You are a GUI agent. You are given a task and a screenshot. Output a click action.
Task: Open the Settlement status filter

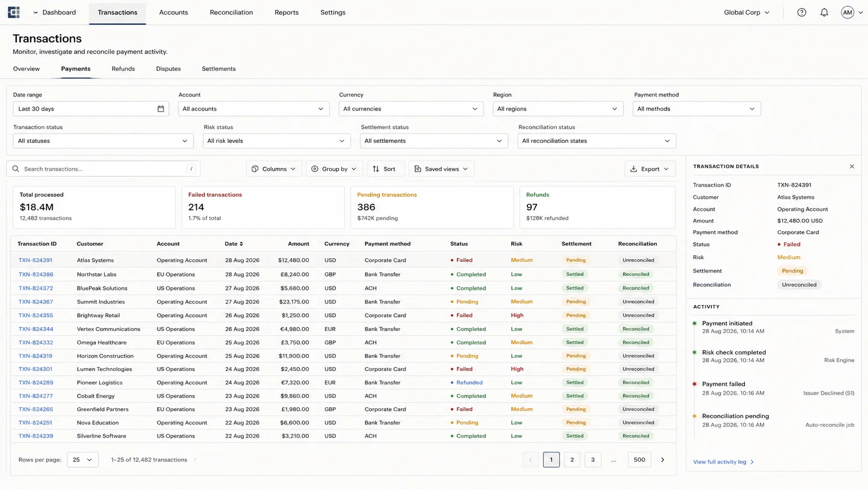(433, 141)
